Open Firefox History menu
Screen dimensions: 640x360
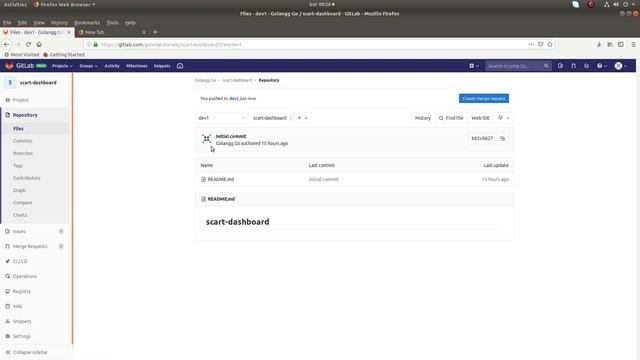(59, 22)
